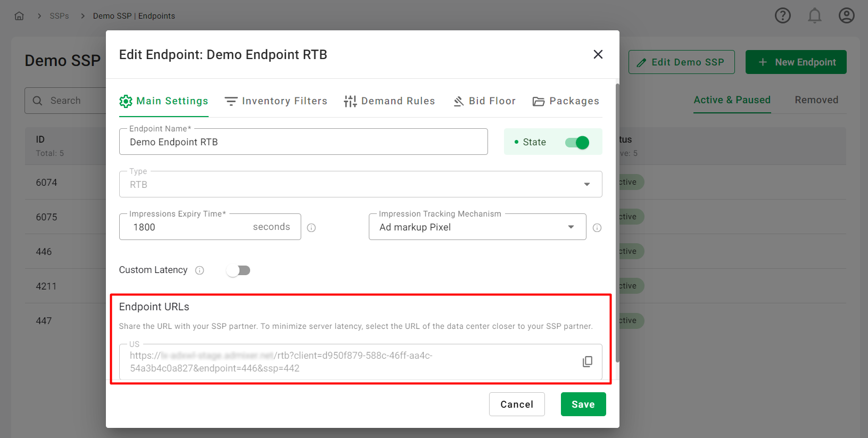Click the Endpoint Name input field

pos(303,142)
